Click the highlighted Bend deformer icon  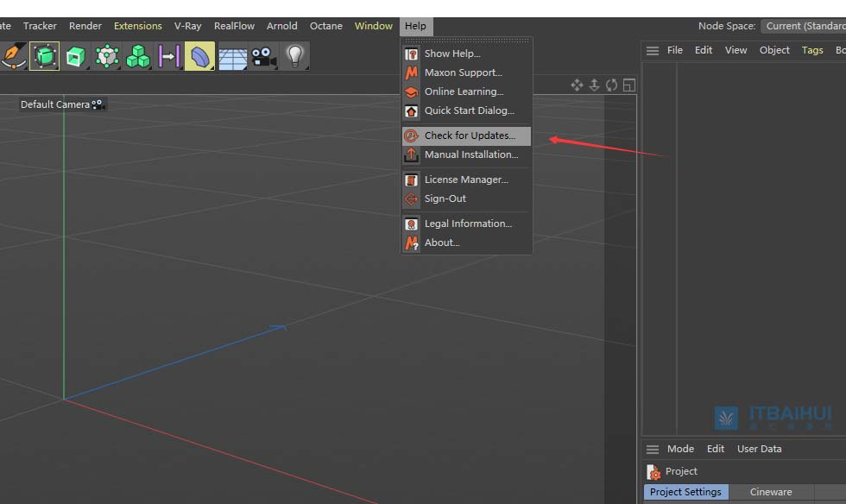tap(199, 56)
